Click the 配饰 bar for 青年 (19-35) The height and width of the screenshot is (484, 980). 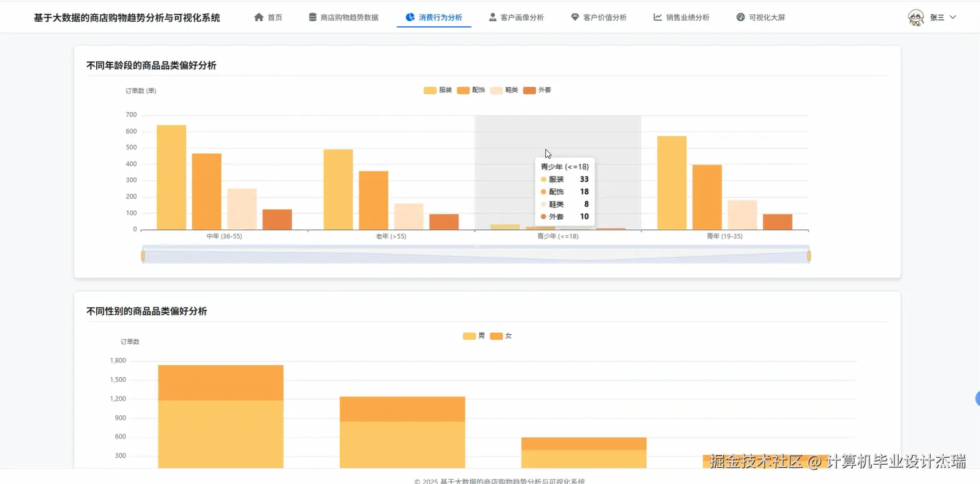click(707, 197)
